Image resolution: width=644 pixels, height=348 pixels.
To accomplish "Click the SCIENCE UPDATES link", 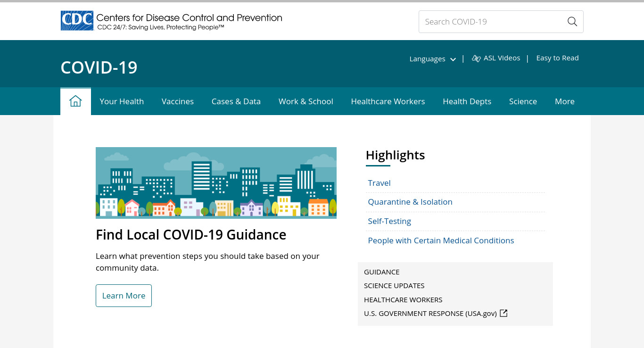I will pos(394,286).
